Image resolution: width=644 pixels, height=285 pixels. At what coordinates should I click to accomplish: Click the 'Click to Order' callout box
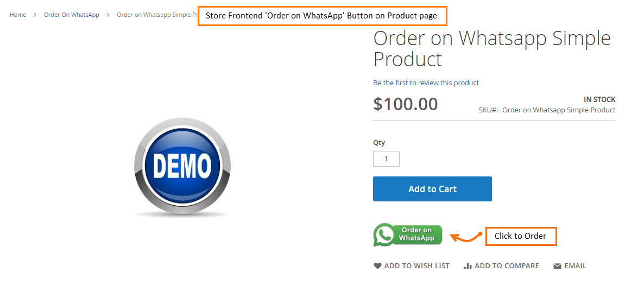521,236
